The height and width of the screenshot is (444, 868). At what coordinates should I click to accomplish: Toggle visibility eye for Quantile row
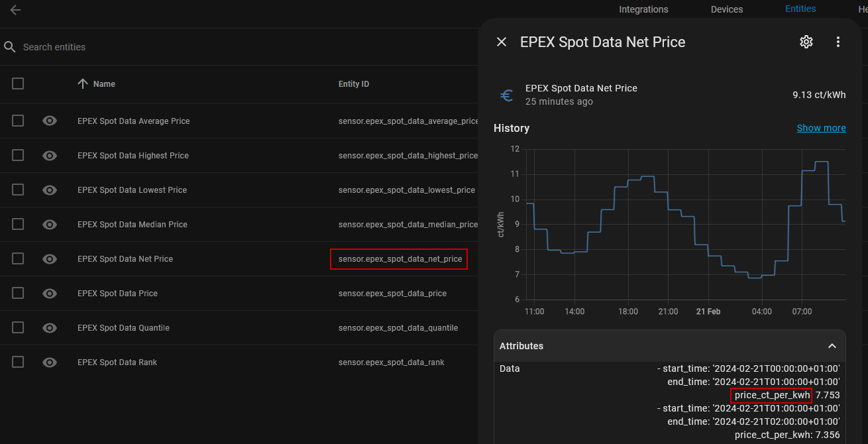click(x=50, y=327)
